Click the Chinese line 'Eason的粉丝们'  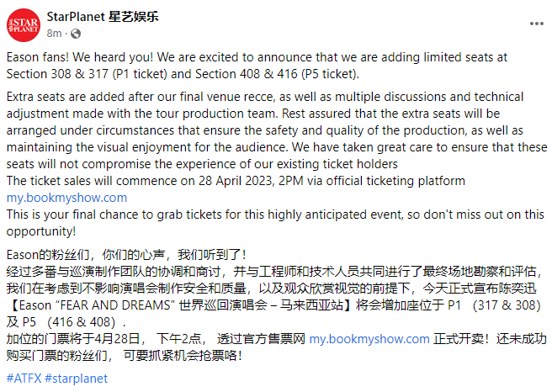(48, 255)
